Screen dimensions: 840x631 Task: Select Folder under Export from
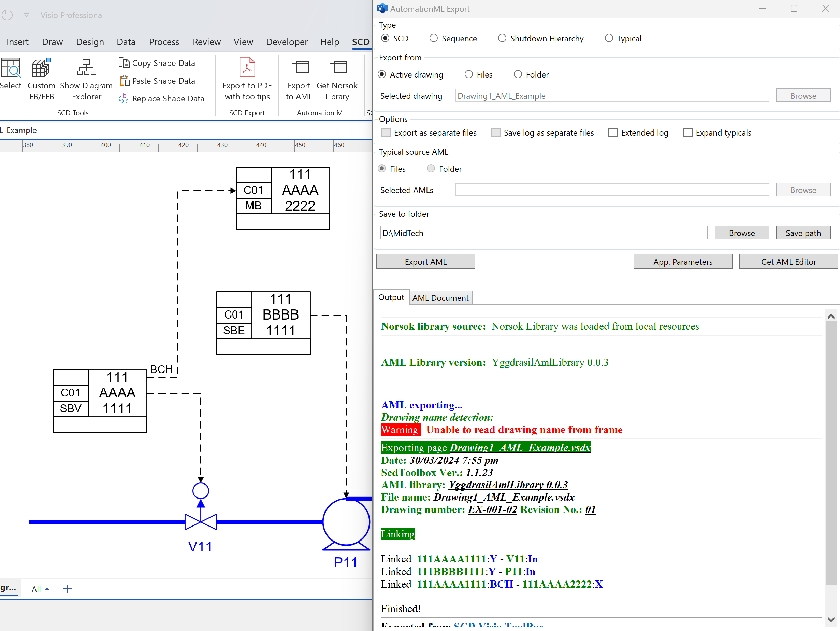(518, 74)
